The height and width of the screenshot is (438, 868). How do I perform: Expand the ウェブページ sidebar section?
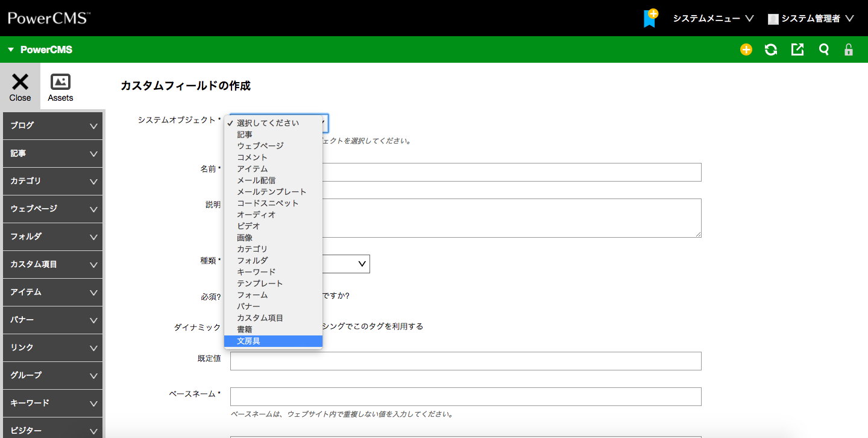pos(52,209)
